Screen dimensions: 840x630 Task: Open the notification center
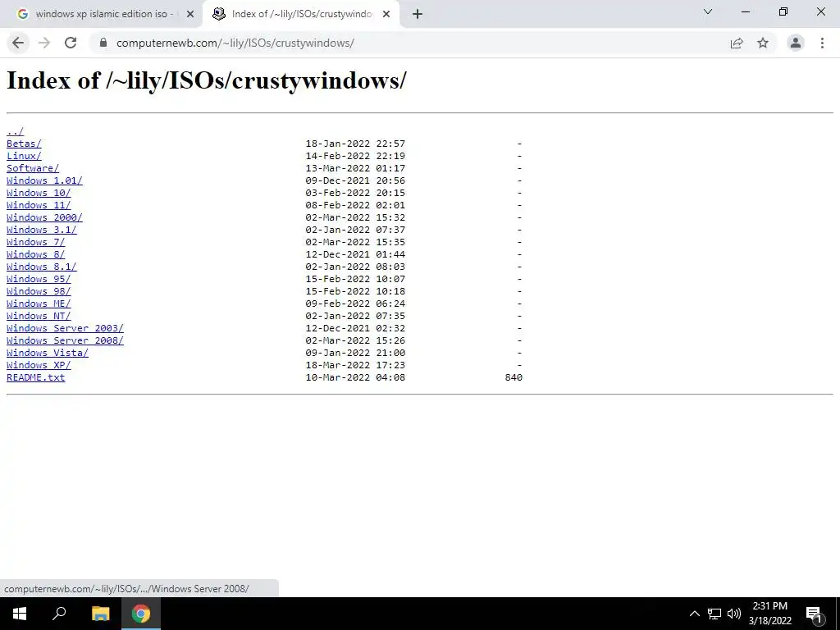click(x=814, y=614)
